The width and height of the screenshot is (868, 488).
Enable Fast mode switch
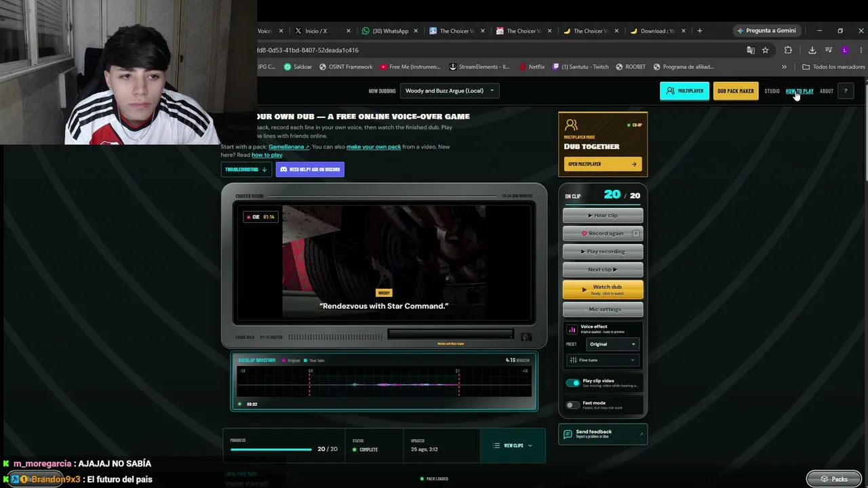pos(573,405)
